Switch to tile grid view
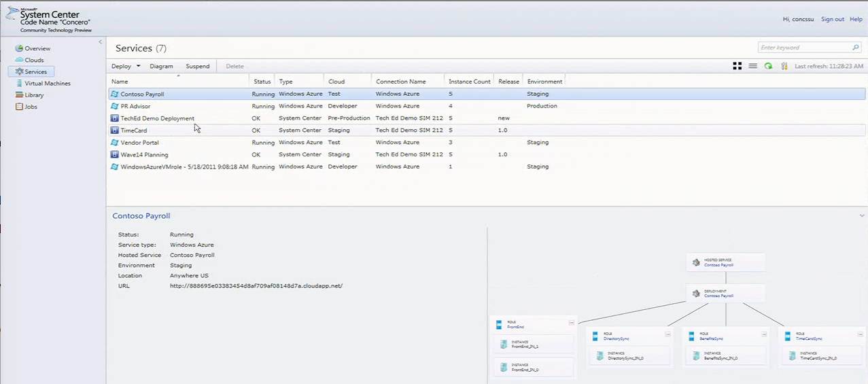 (x=737, y=66)
